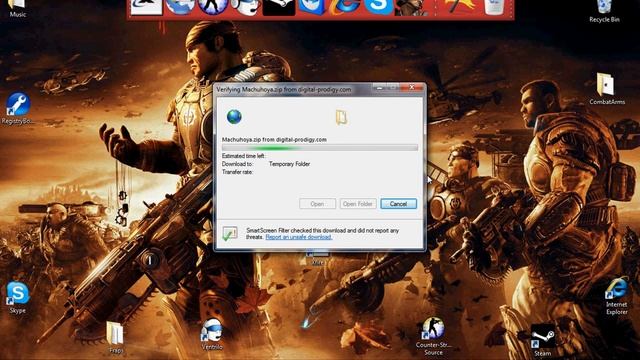Click the Open Folder button
640x360 pixels.
pos(358,204)
